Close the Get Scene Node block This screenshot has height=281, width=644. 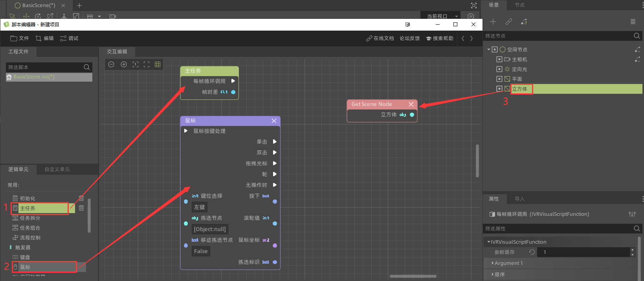tap(411, 104)
